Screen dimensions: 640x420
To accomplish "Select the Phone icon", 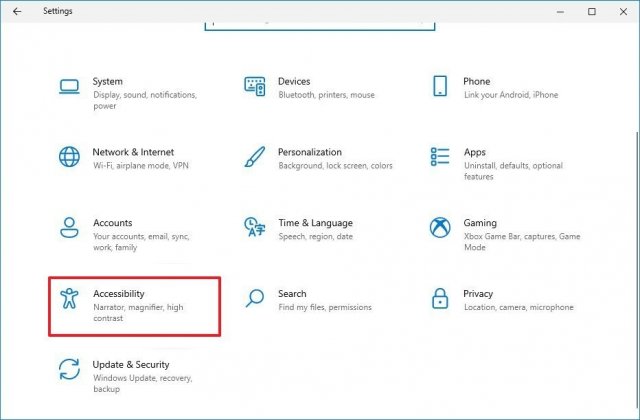I will 440,86.
